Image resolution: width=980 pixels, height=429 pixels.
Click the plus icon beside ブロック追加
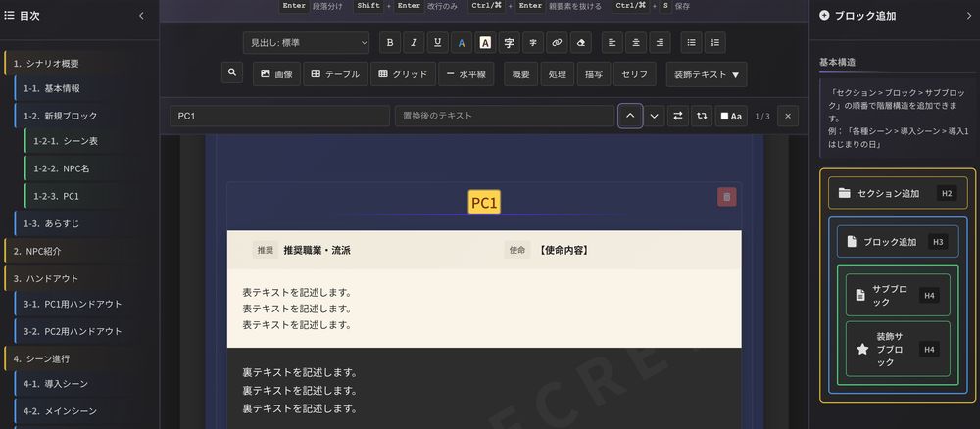coord(824,16)
